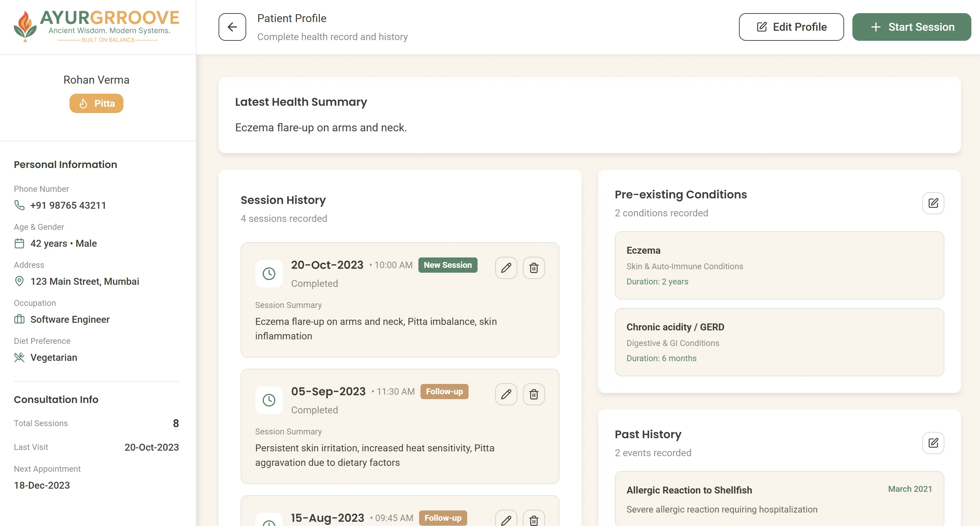This screenshot has width=980, height=526.
Task: Edit the Pre-existing Conditions list
Action: pyautogui.click(x=933, y=203)
